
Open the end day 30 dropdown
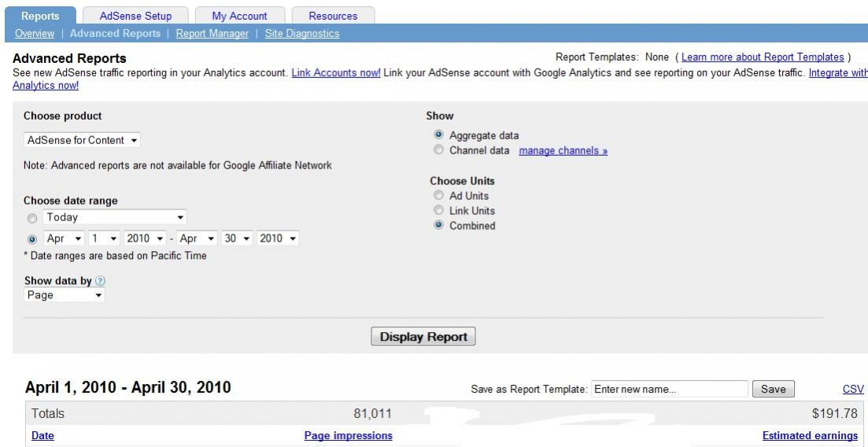(x=237, y=238)
